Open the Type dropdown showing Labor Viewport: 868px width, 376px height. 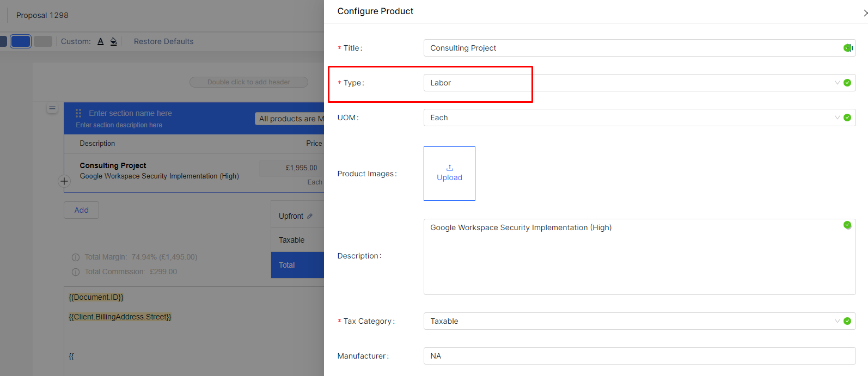tap(639, 83)
